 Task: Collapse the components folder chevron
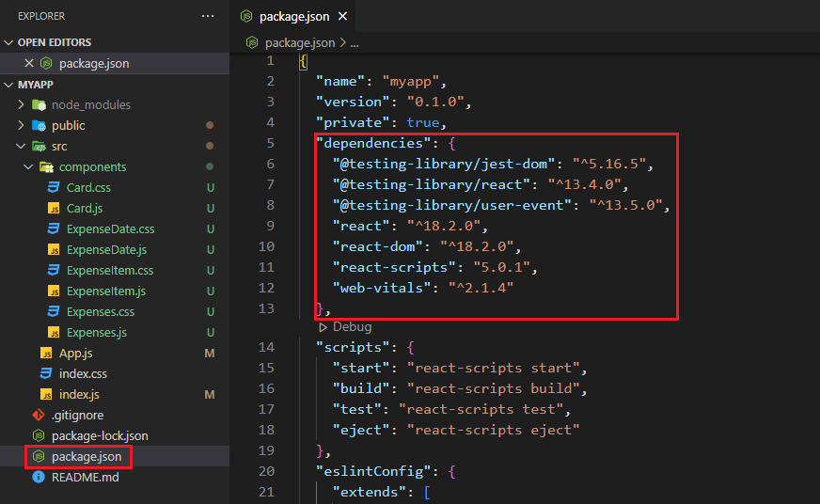point(28,166)
